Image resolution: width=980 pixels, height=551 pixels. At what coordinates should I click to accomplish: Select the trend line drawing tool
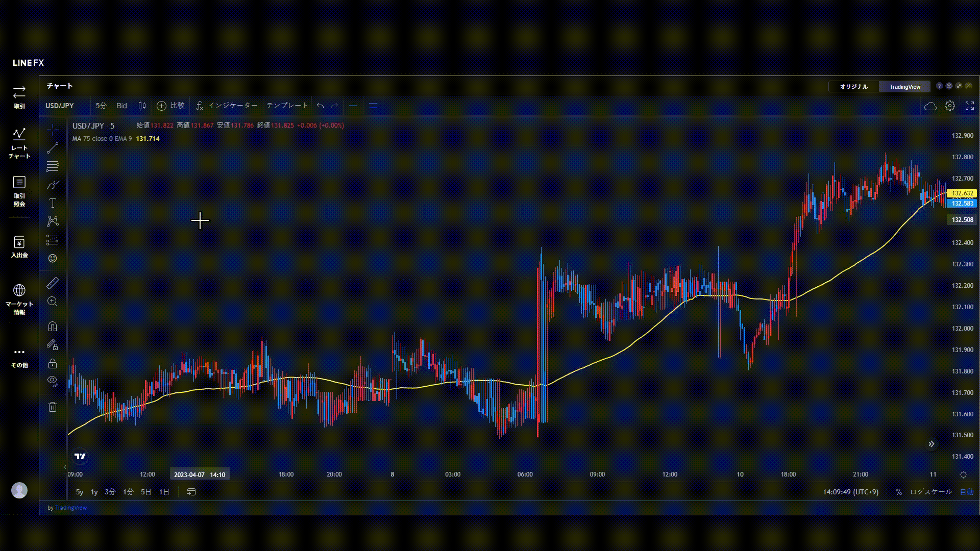(53, 148)
